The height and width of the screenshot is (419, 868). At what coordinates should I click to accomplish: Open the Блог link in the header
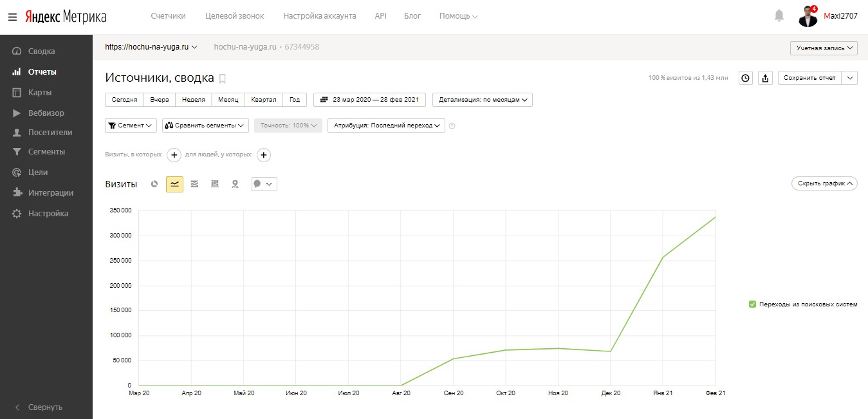pos(412,16)
